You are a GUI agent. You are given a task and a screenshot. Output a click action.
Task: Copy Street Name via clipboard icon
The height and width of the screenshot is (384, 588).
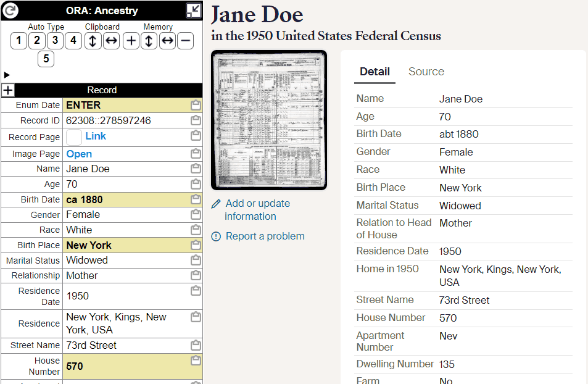pos(196,345)
